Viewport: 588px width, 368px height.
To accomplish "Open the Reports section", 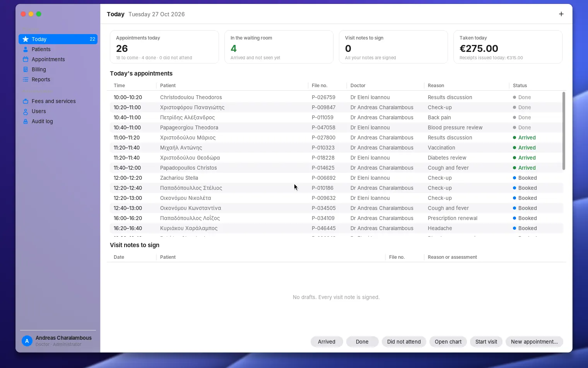I will tap(58, 79).
